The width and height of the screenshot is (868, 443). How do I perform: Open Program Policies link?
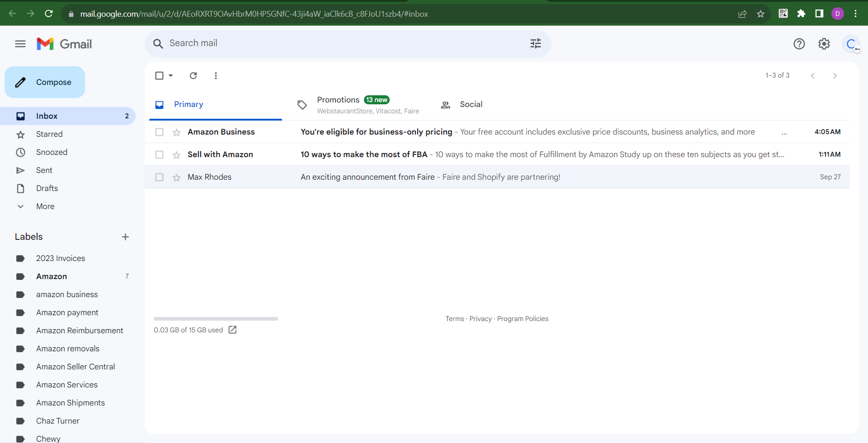[523, 319]
